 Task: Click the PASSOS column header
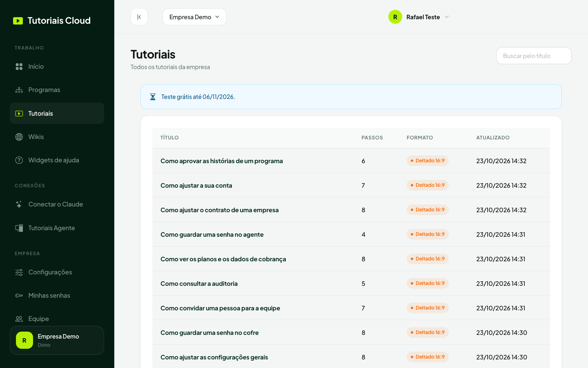click(x=372, y=138)
